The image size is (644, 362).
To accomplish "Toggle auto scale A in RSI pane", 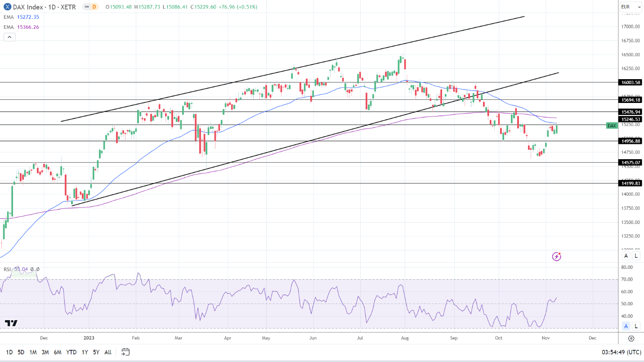I will (x=626, y=326).
